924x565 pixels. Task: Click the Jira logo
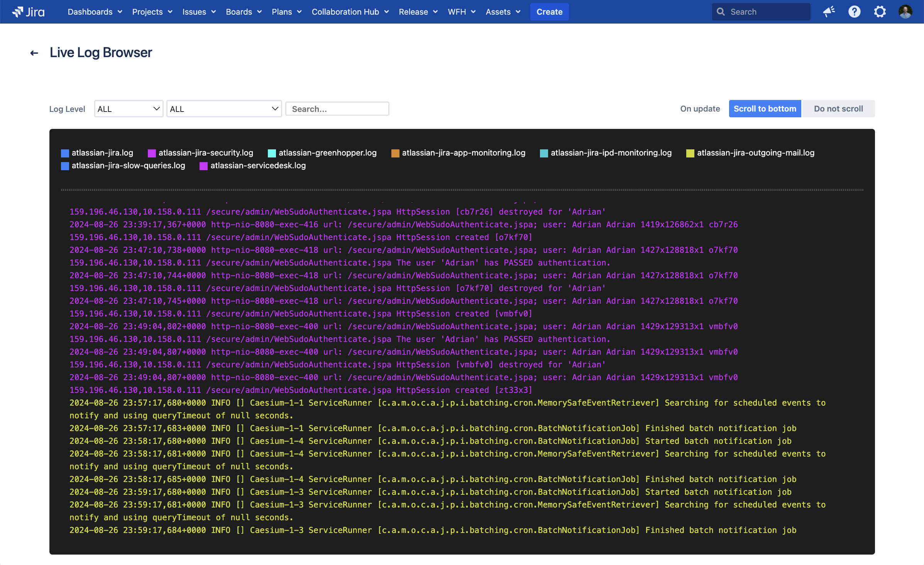click(x=29, y=12)
